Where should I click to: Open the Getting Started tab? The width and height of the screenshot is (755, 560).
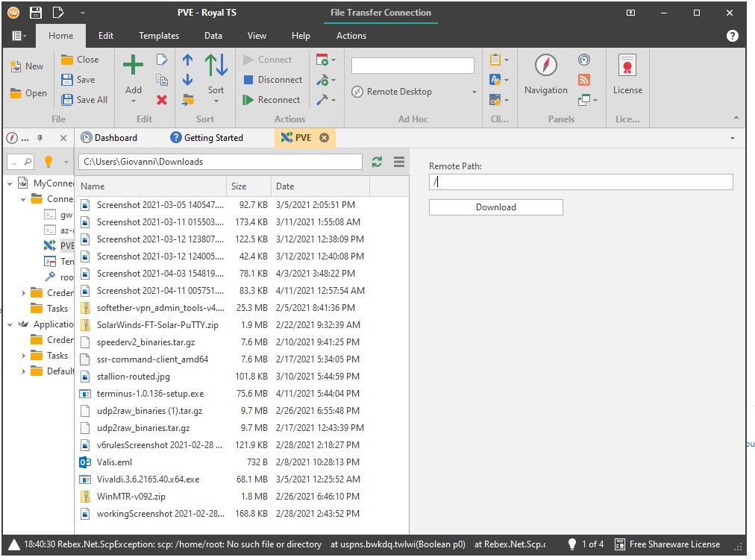[x=213, y=138]
